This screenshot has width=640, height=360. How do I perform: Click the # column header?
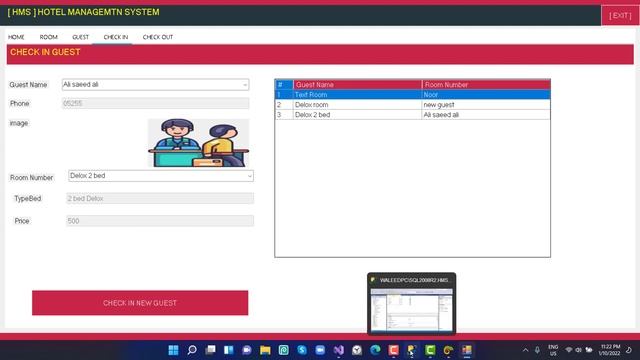pos(284,85)
